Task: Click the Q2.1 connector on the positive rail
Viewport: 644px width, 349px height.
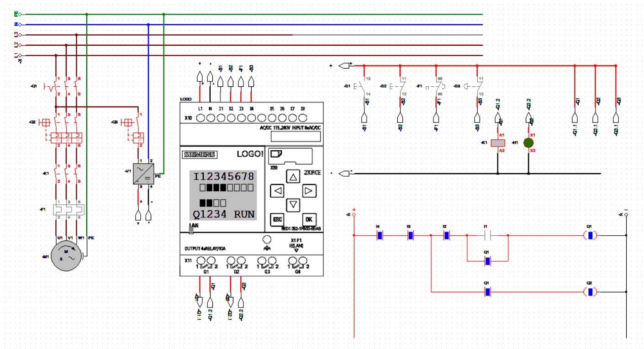Action: click(595, 119)
